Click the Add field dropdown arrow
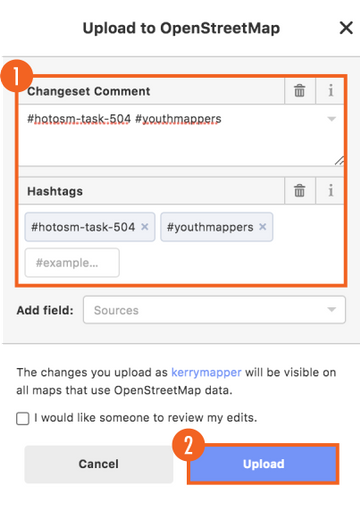The height and width of the screenshot is (510, 360). [x=331, y=310]
